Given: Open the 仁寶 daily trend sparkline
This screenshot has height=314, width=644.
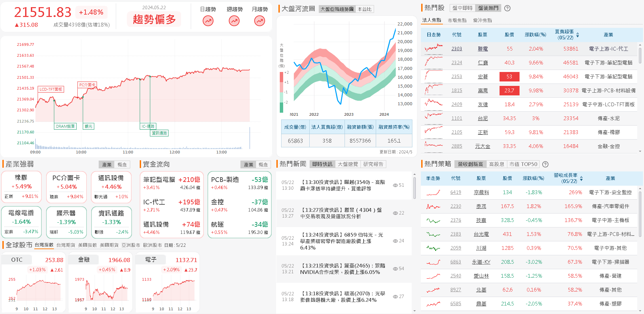Looking at the screenshot, I should 434,62.
